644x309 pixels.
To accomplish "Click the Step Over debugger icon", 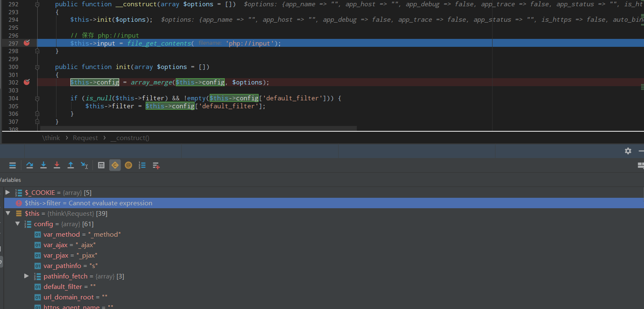I will click(x=30, y=165).
